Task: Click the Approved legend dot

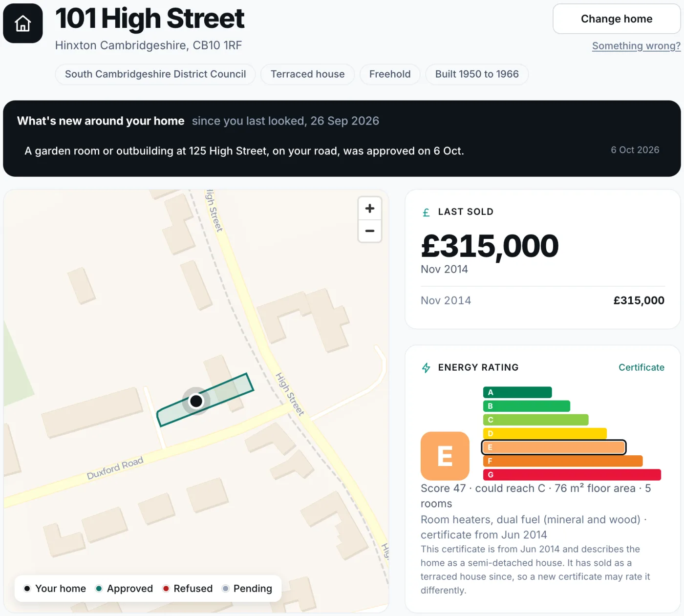Action: click(99, 589)
